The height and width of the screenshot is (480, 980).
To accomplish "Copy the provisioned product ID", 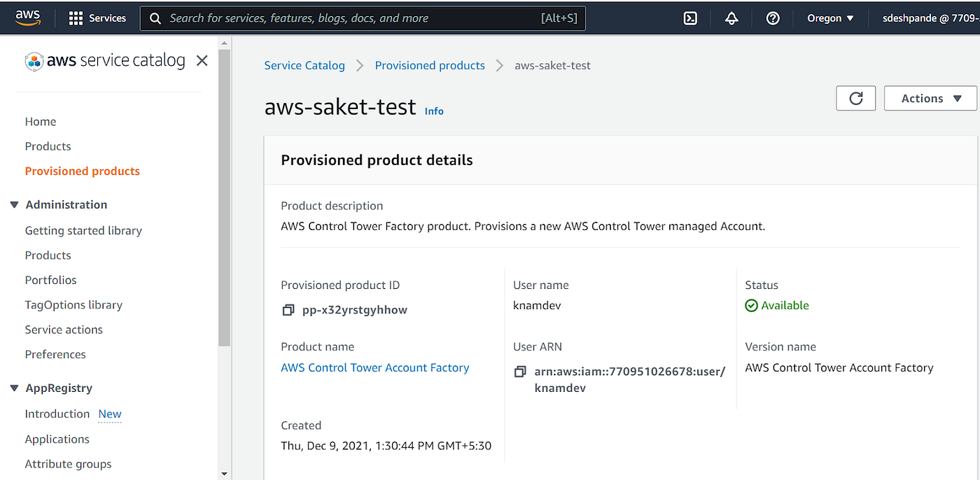I will (x=288, y=310).
